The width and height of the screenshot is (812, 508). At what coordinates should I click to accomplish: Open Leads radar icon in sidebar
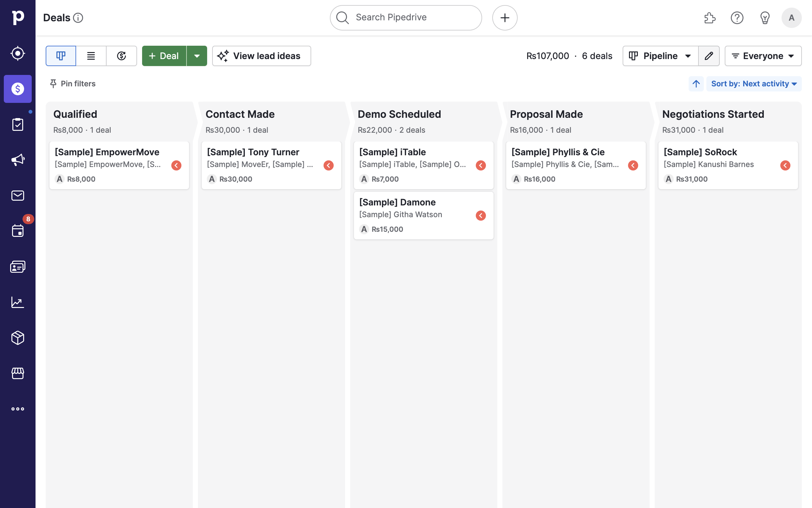coord(17,53)
